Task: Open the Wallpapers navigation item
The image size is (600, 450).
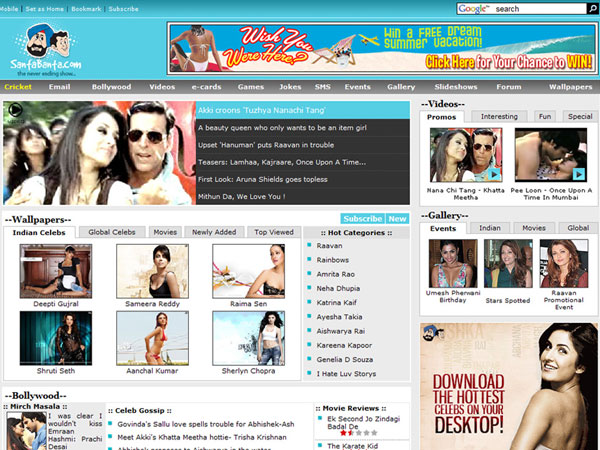Action: 571,87
